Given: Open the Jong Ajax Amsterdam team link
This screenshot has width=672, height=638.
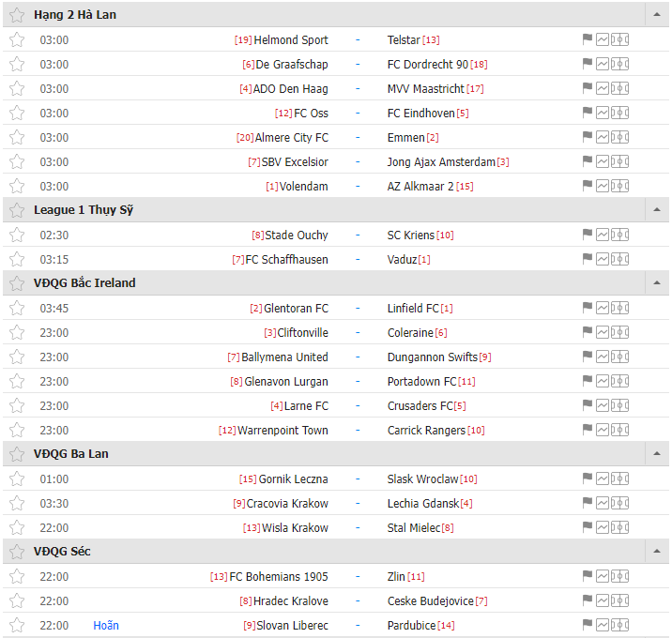Looking at the screenshot, I should tap(441, 161).
